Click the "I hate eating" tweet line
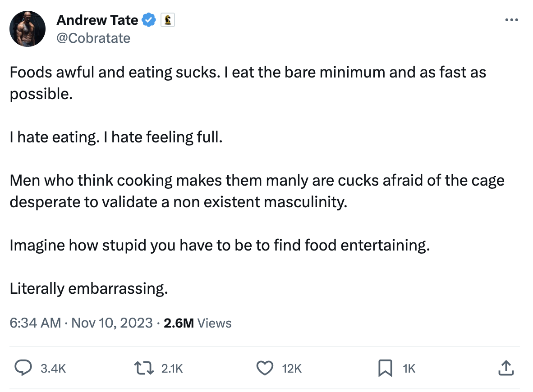The image size is (533, 392). [x=116, y=137]
